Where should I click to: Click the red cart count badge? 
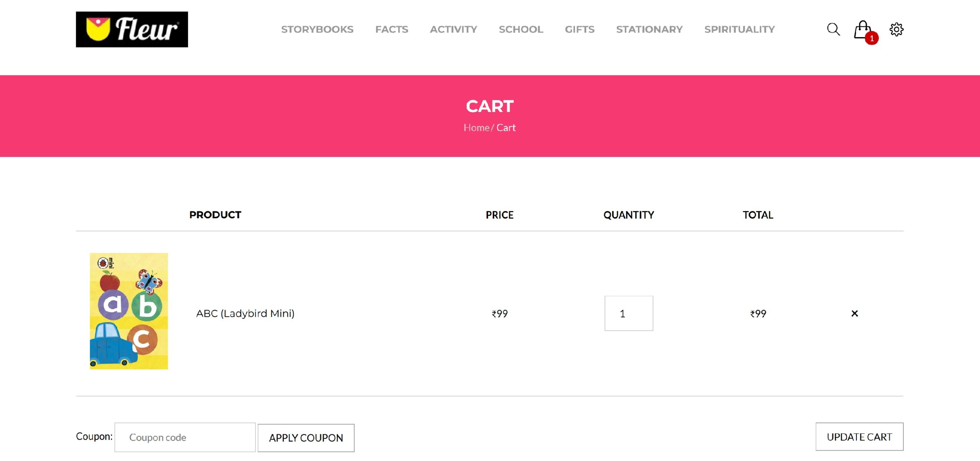(x=872, y=38)
